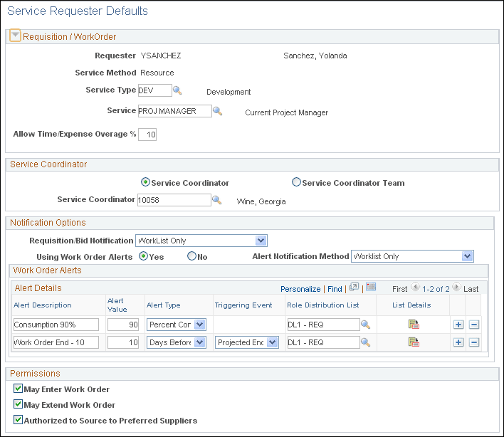
Task: Click the Wine, Georgia coordinator name
Action: click(261, 202)
